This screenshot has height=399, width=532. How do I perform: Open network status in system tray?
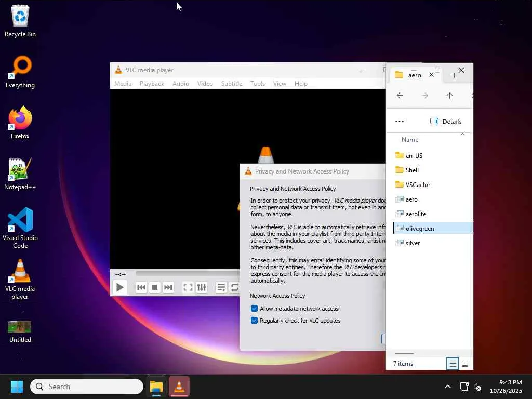[464, 387]
